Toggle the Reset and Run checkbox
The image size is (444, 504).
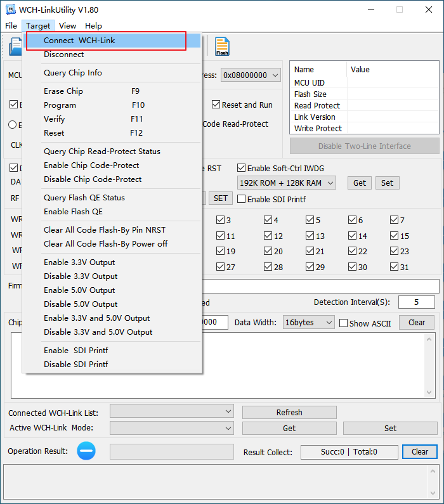(x=217, y=105)
